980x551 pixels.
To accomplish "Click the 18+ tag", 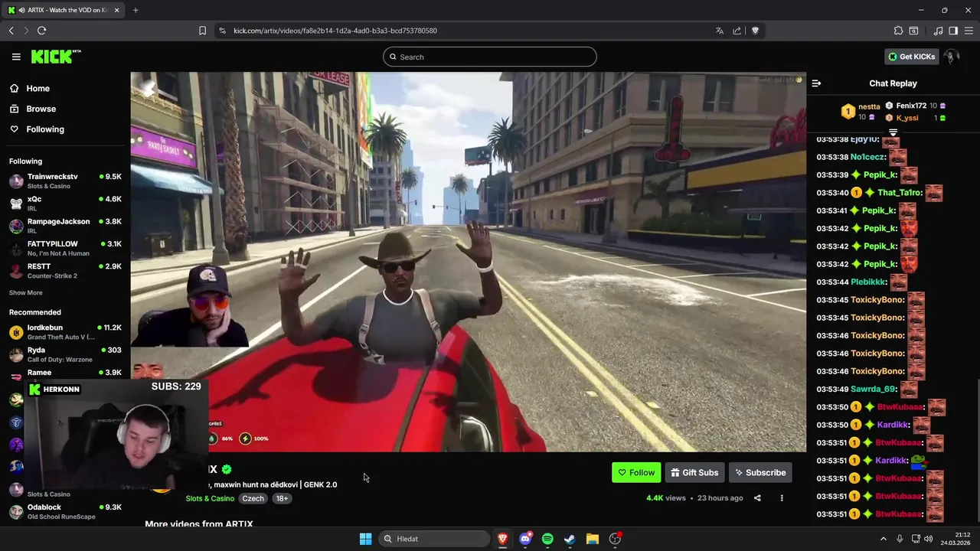I will [282, 498].
